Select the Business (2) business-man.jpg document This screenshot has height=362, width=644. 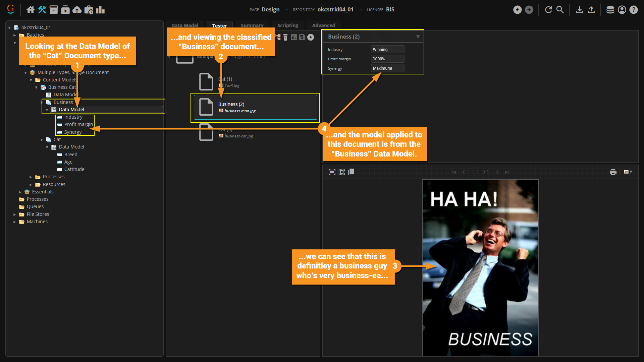(255, 107)
